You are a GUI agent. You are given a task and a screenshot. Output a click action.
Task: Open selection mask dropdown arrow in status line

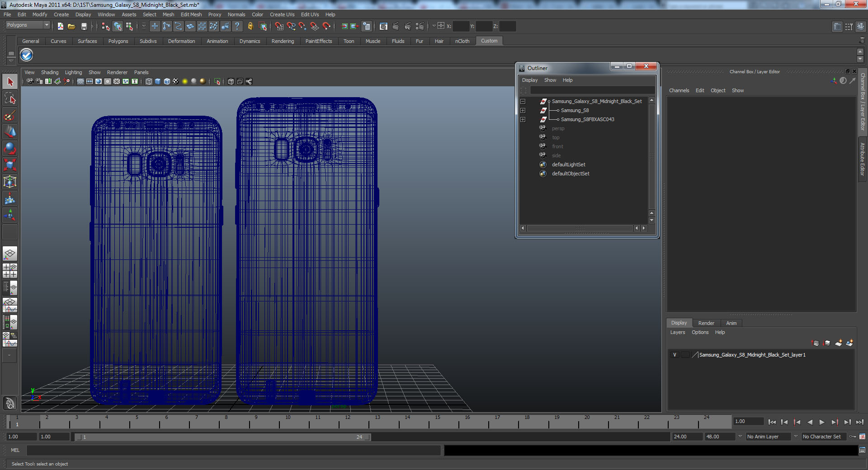pyautogui.click(x=144, y=26)
